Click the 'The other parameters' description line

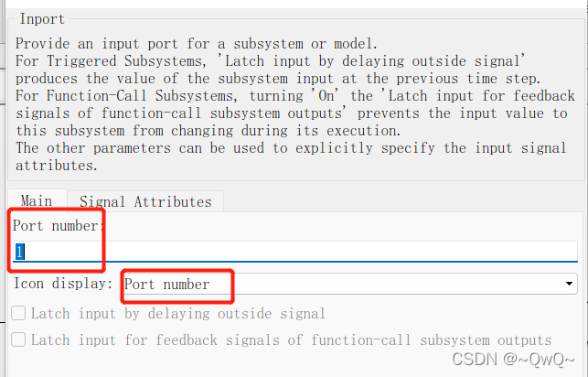(291, 148)
